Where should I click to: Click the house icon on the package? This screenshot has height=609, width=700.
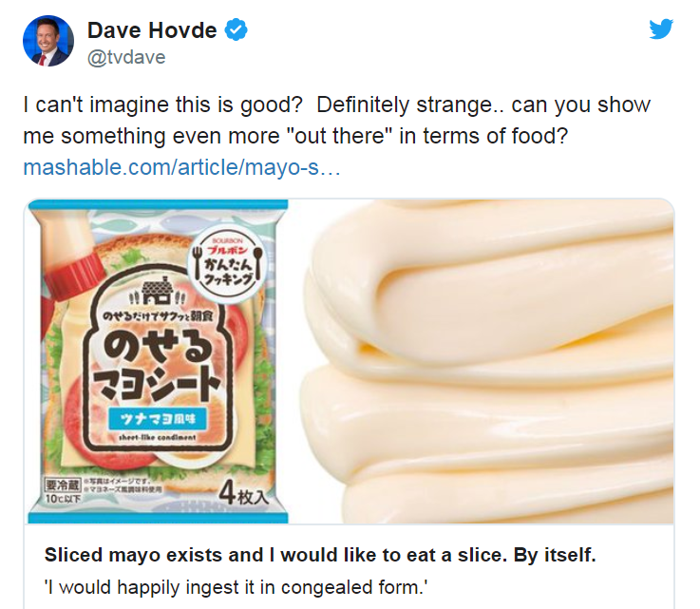(x=157, y=291)
